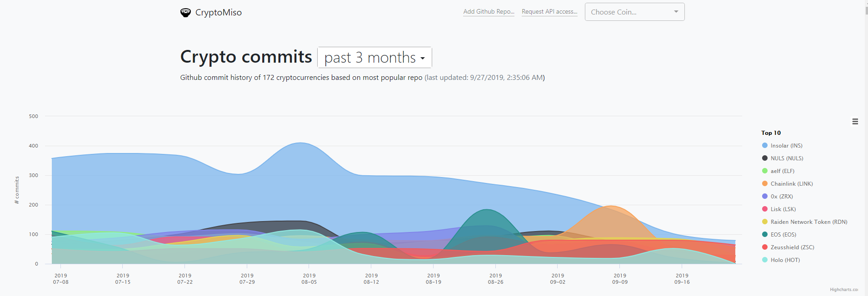Image resolution: width=868 pixels, height=296 pixels.
Task: Click the Insolar blue peak near 08-05
Action: tap(301, 143)
